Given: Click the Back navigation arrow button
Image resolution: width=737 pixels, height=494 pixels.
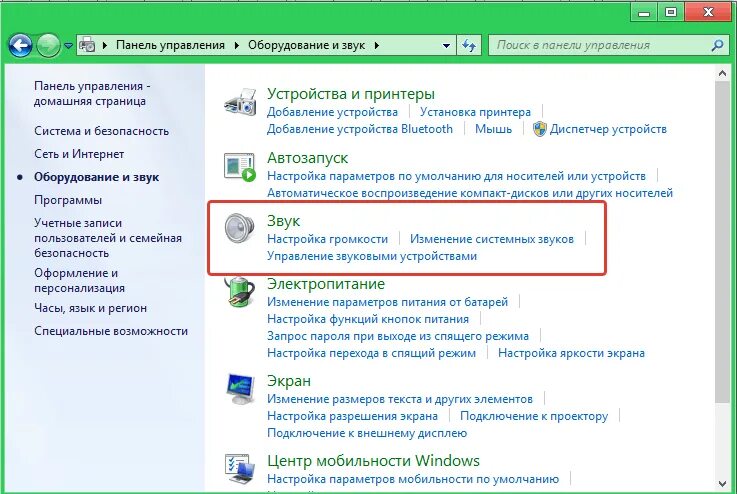Looking at the screenshot, I should coord(20,46).
